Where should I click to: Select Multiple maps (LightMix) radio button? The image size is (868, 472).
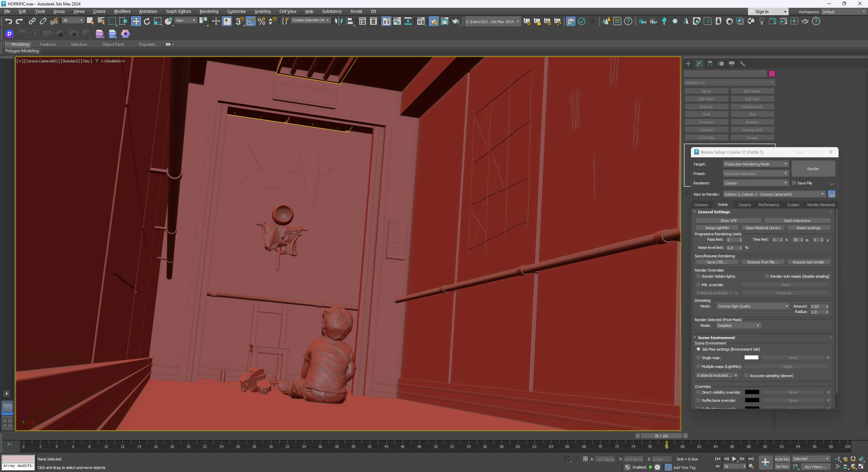coord(698,367)
